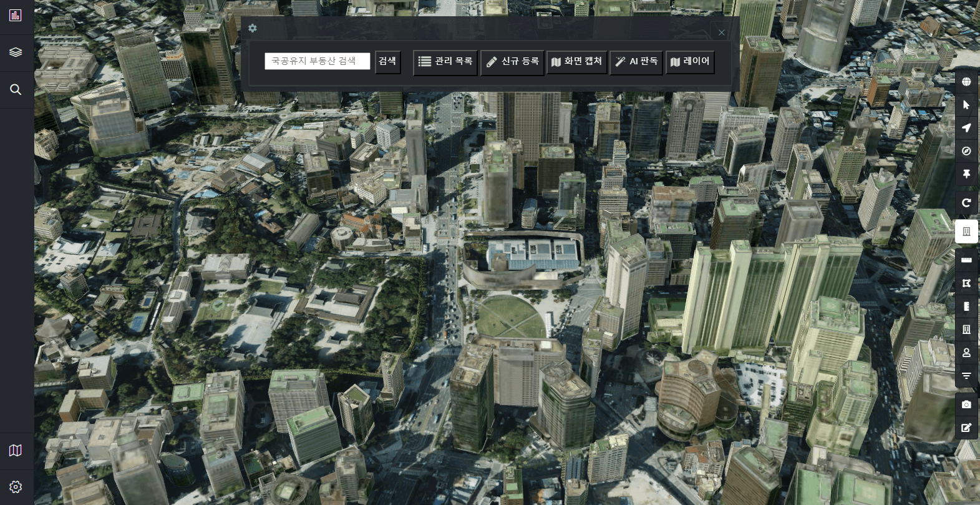980x505 pixels.
Task: Open the 관리 목록 management list
Action: [x=445, y=62]
